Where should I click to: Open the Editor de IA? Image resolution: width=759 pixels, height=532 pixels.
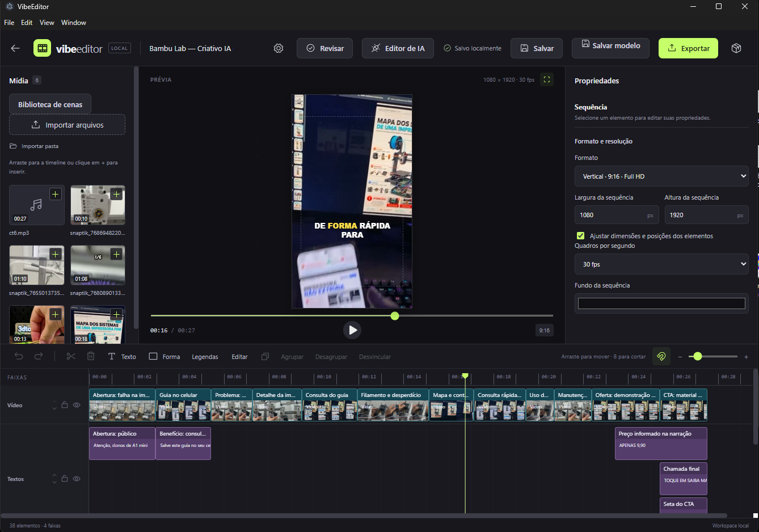pos(398,48)
